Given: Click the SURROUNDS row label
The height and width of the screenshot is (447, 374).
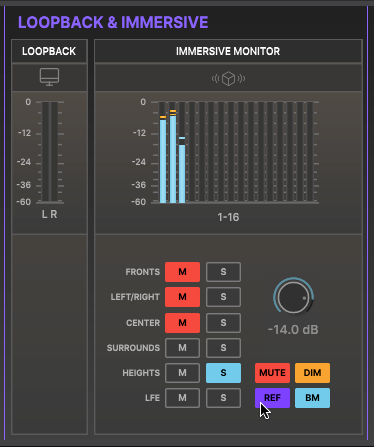Looking at the screenshot, I should [133, 348].
